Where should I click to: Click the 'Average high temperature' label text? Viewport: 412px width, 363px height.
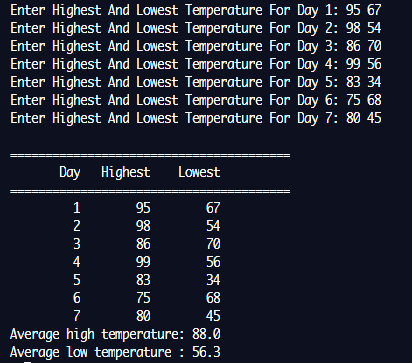[x=97, y=334]
